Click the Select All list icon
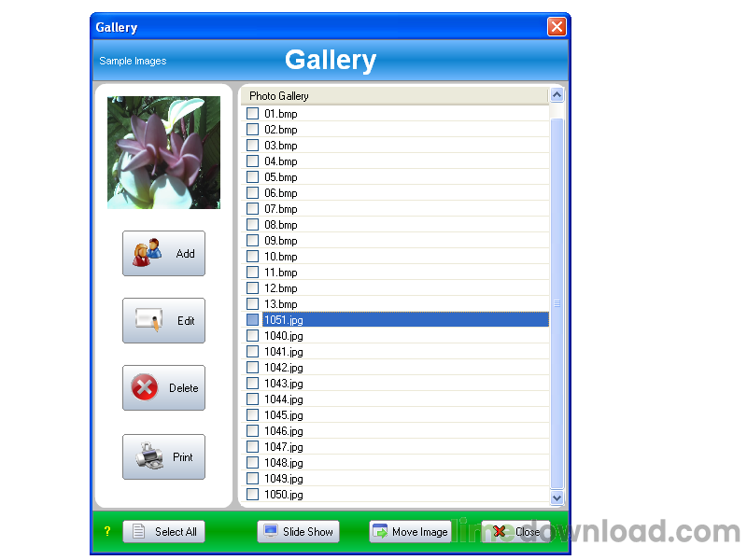The height and width of the screenshot is (560, 747). point(138,531)
